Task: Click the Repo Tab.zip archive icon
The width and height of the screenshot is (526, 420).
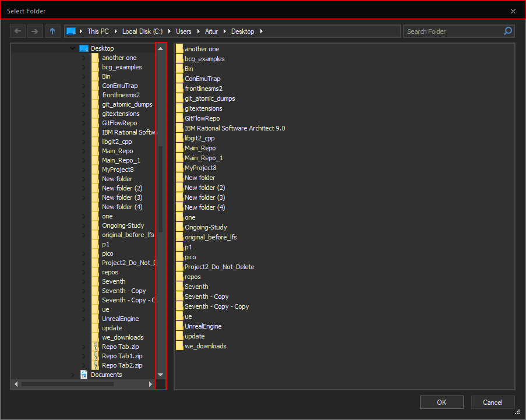Action: pyautogui.click(x=95, y=347)
